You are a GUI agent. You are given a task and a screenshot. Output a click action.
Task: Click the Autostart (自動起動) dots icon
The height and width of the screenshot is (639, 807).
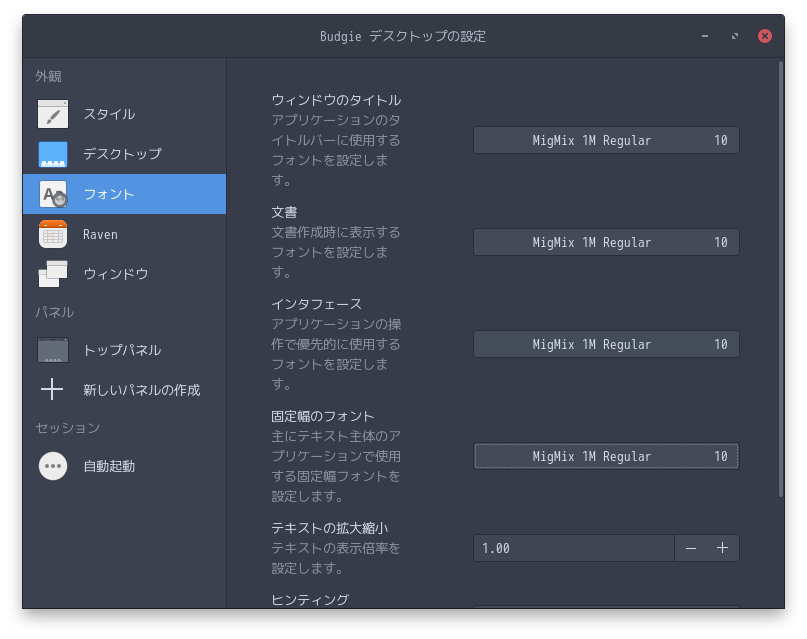pyautogui.click(x=53, y=466)
